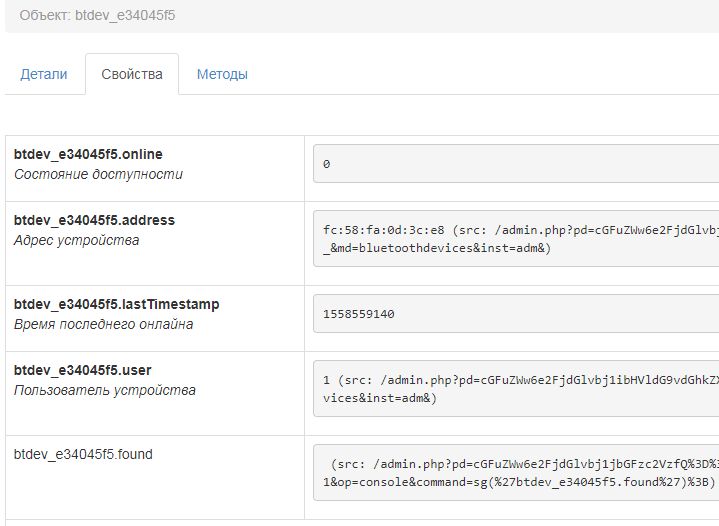Focus the online property value field
Screen dimensions: 719x526
(516, 164)
